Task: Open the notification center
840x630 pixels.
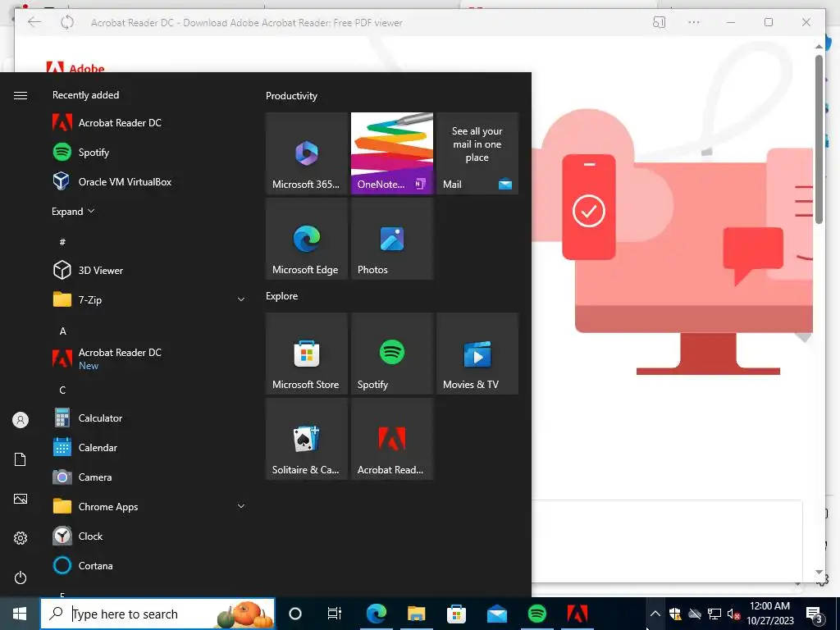Action: [x=815, y=614]
